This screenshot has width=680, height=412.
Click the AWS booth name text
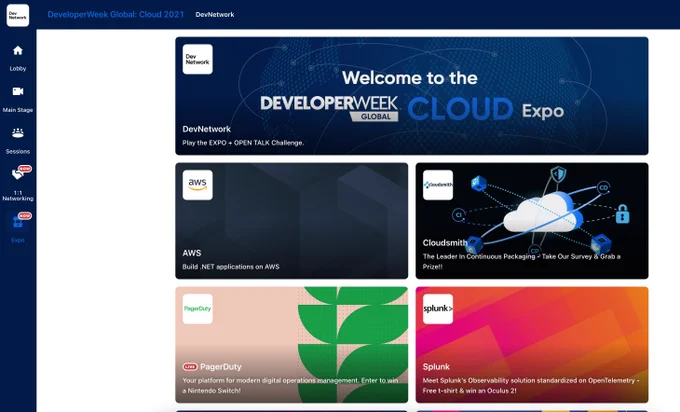coord(192,253)
